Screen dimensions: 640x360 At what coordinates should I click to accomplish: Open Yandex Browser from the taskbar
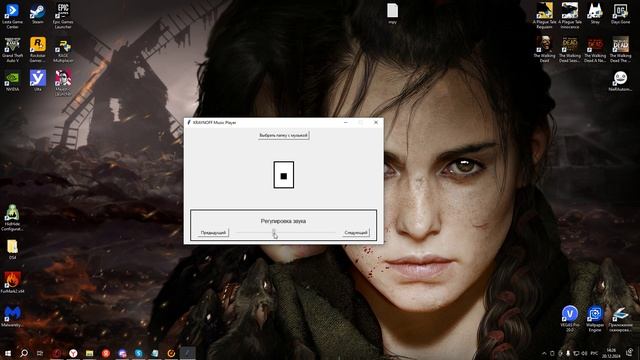[x=73, y=353]
